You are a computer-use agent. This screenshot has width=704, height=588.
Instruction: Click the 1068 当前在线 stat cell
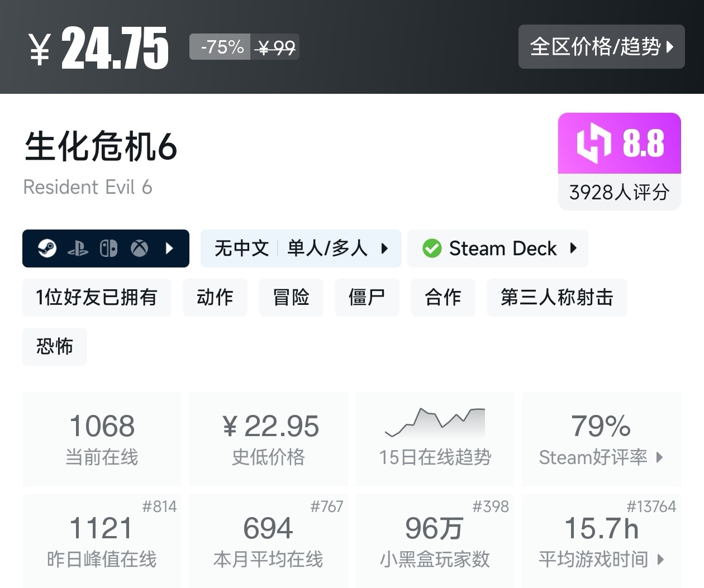(102, 439)
